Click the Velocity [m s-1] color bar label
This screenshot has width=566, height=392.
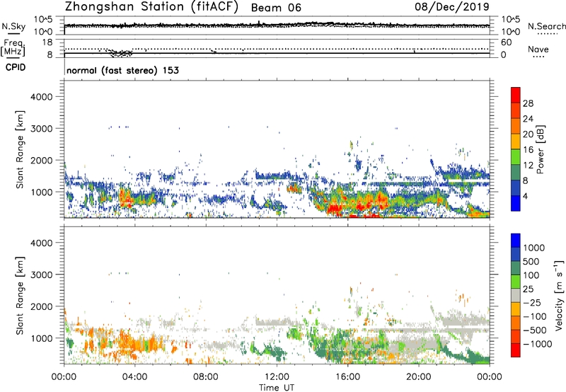[x=559, y=295]
